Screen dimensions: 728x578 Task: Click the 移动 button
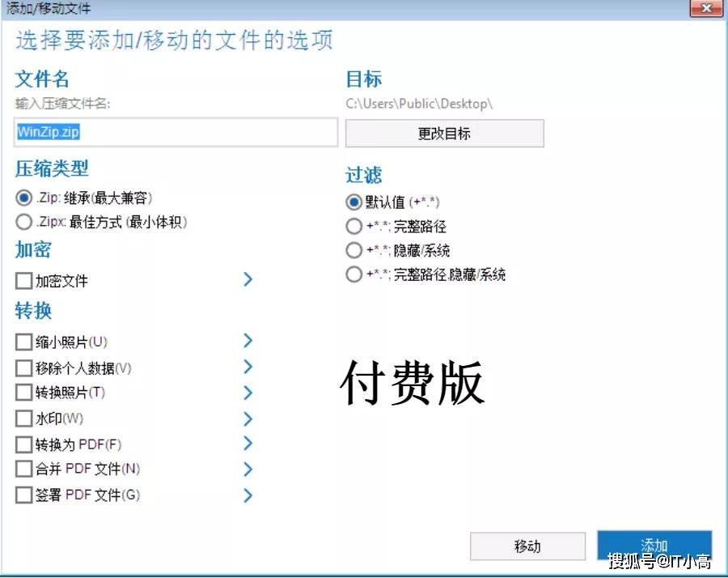tap(527, 546)
